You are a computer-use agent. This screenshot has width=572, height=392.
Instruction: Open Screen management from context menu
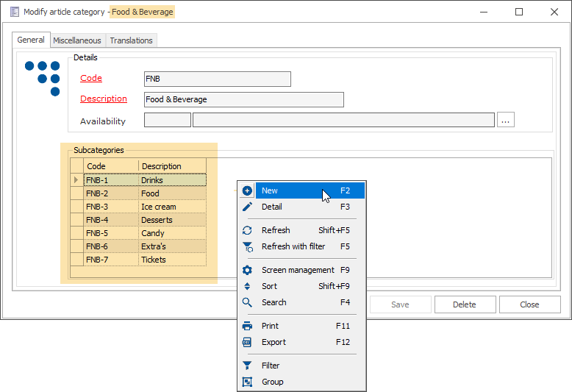[x=302, y=270]
